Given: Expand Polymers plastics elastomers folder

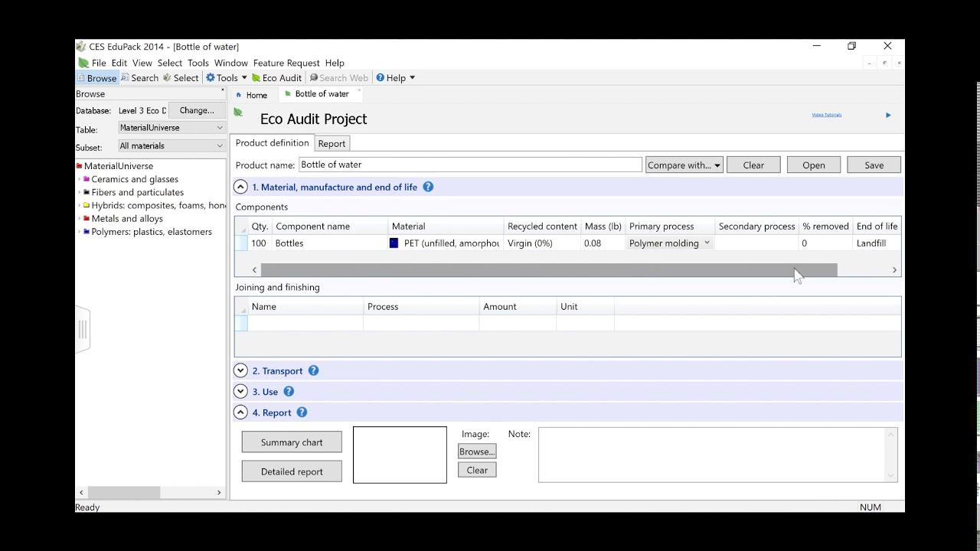Looking at the screenshot, I should point(79,231).
